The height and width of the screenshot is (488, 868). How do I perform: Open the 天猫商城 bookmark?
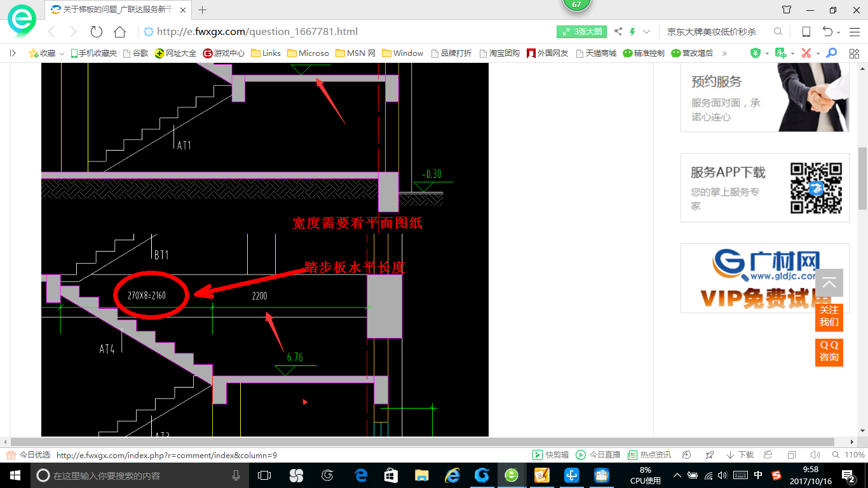596,53
